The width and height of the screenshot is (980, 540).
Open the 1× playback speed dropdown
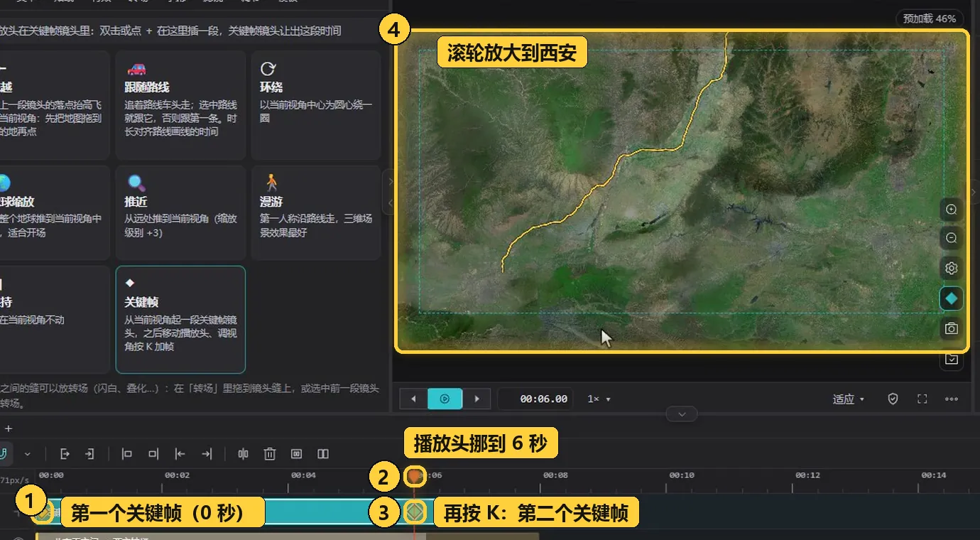pos(599,399)
